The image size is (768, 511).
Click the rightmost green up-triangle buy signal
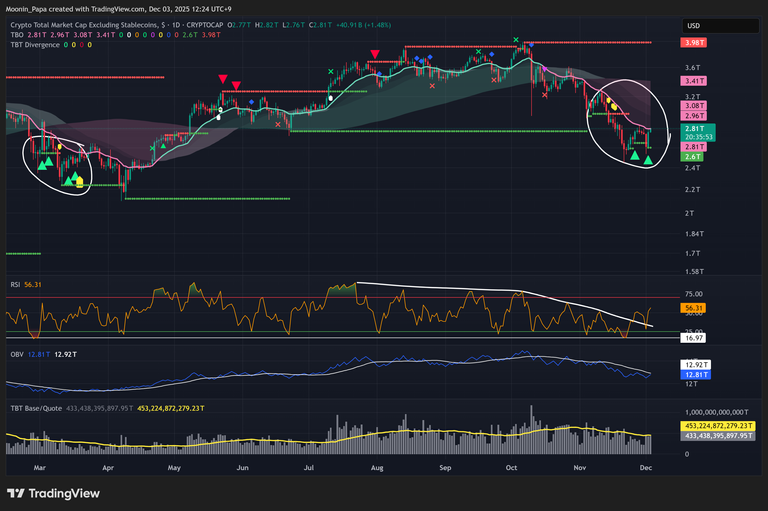point(649,159)
